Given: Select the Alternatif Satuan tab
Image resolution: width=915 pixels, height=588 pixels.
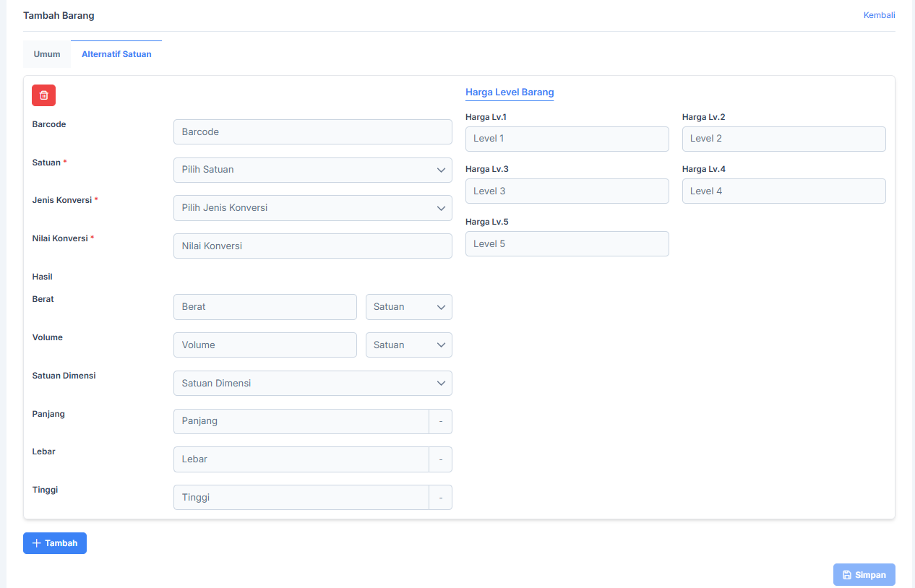Looking at the screenshot, I should [116, 54].
